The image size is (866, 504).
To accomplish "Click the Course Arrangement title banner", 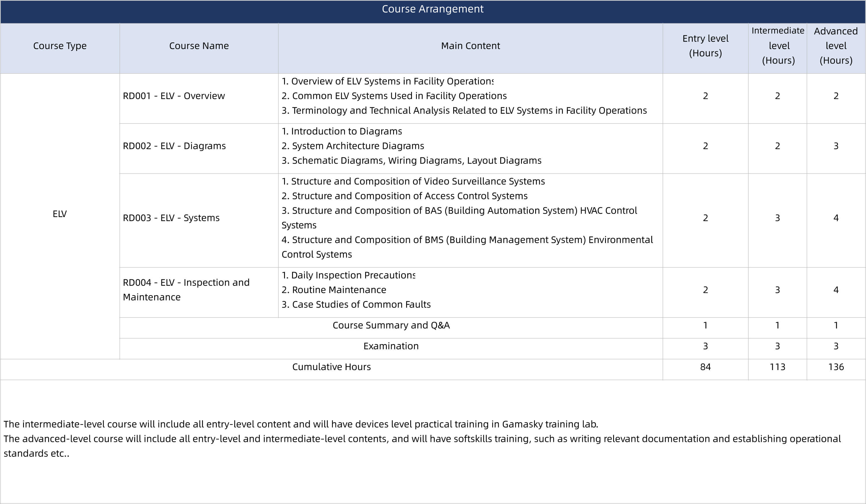I will click(433, 9).
